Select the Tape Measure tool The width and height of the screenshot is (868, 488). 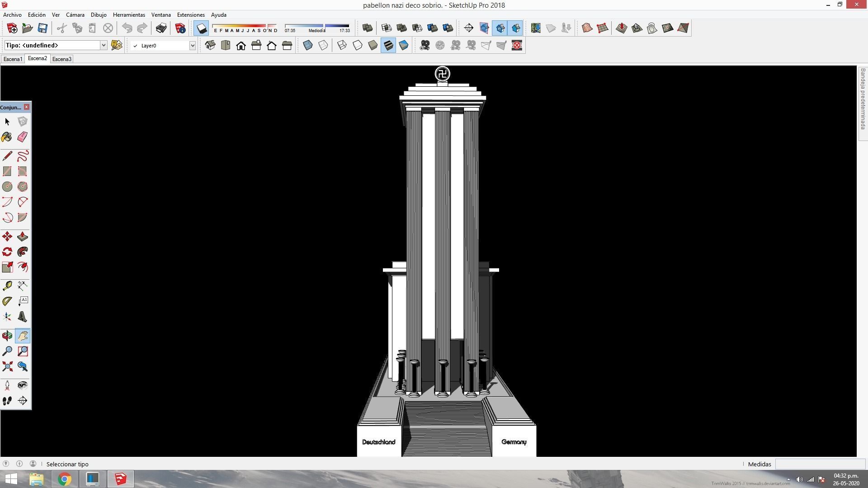tap(7, 286)
